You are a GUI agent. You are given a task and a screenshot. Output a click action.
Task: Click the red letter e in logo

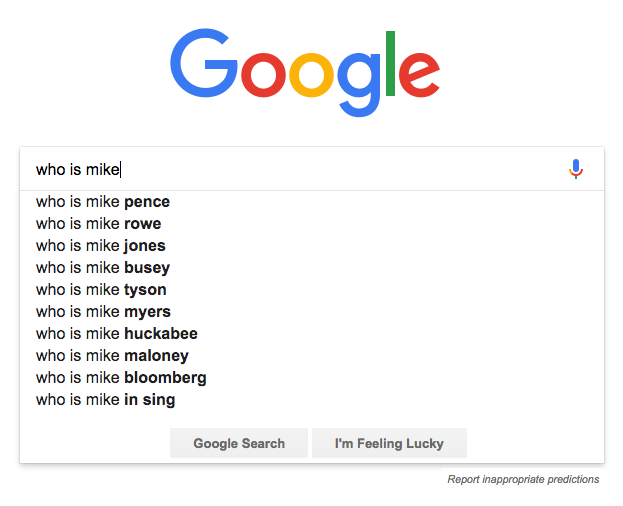pos(420,75)
